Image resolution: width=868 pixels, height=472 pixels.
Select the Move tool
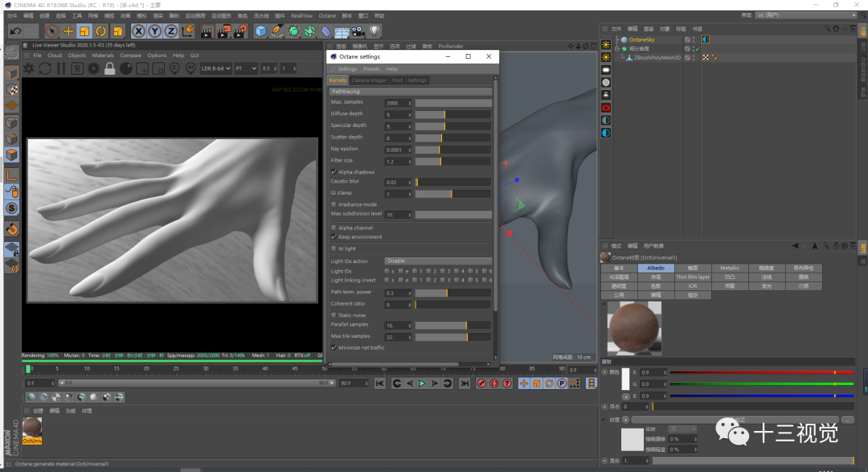point(68,31)
